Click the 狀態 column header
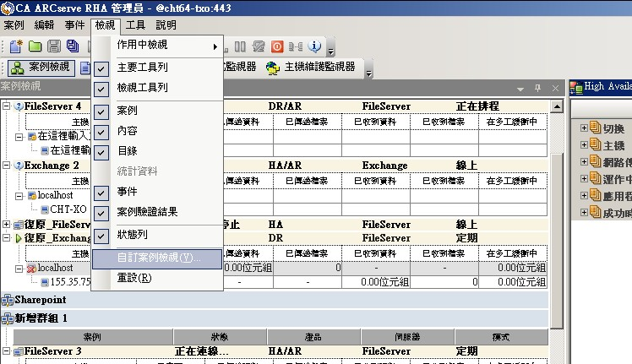Screen dimensions: 632x364 click(x=220, y=337)
